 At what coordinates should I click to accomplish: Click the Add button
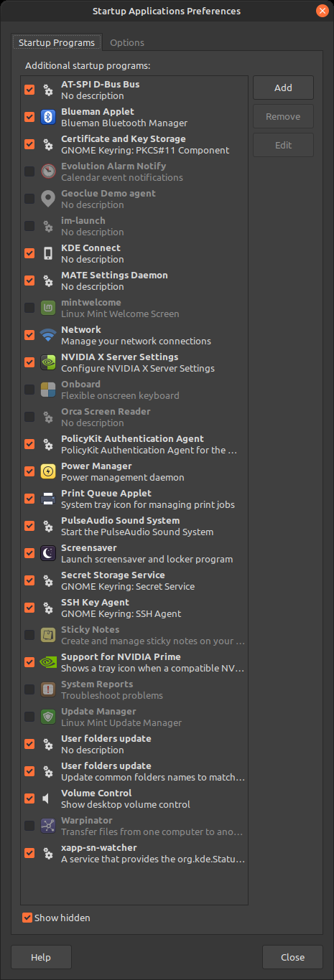[x=283, y=88]
